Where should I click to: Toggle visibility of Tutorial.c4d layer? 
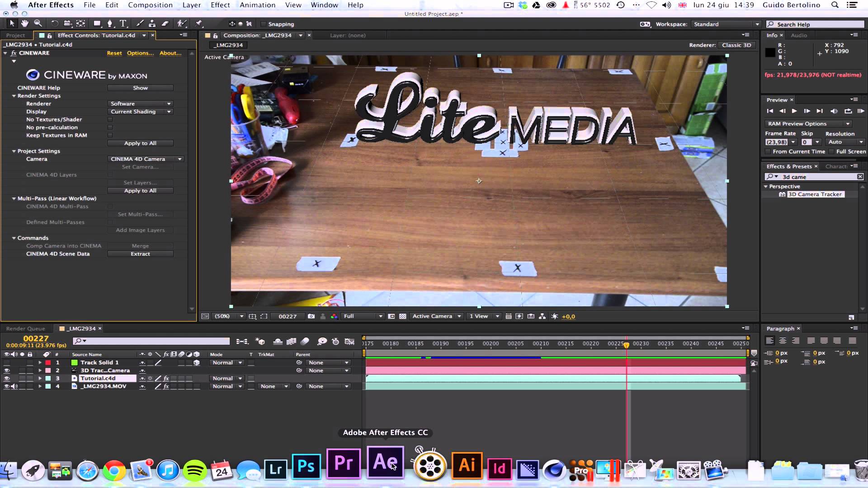(6, 378)
